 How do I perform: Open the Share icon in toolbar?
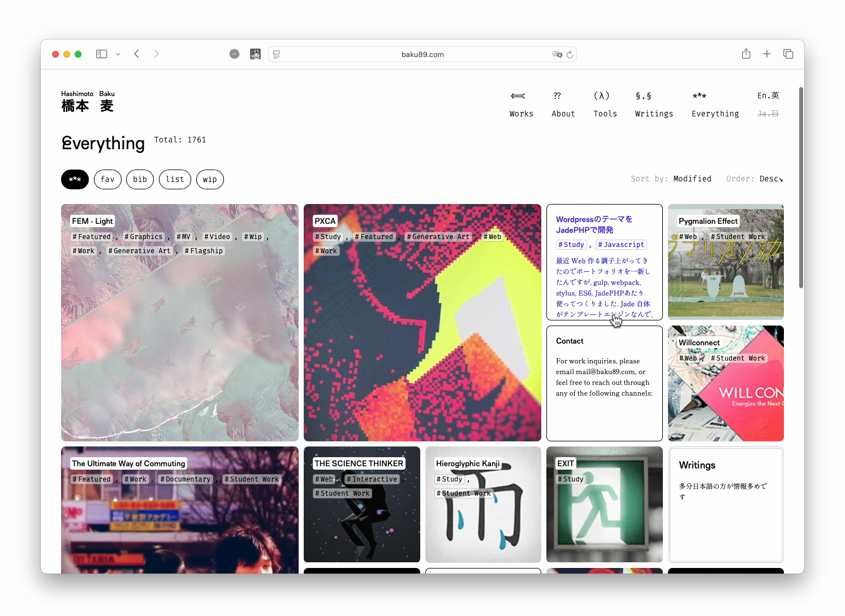pos(746,54)
